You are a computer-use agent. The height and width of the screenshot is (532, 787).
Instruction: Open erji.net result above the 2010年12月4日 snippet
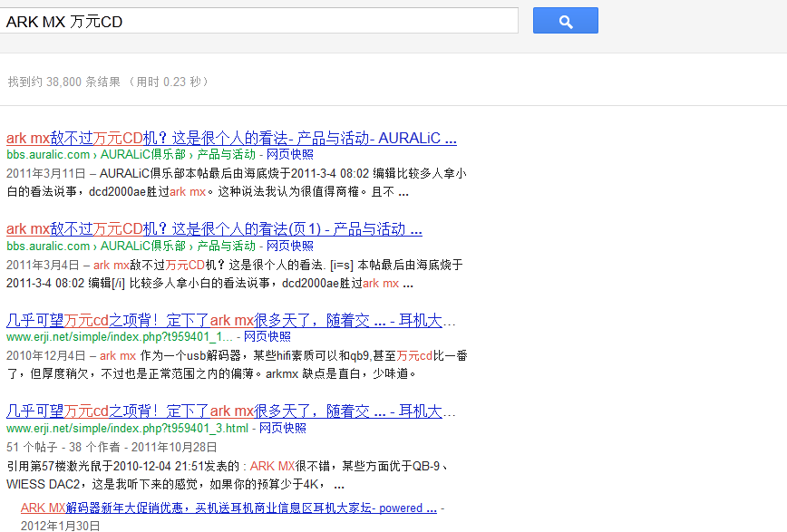click(231, 320)
